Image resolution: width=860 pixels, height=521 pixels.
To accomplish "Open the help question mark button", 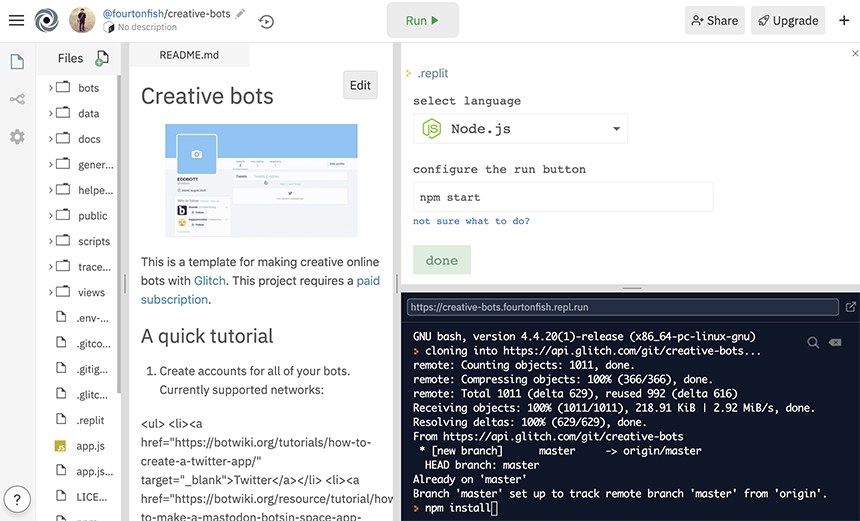I will pos(17,500).
